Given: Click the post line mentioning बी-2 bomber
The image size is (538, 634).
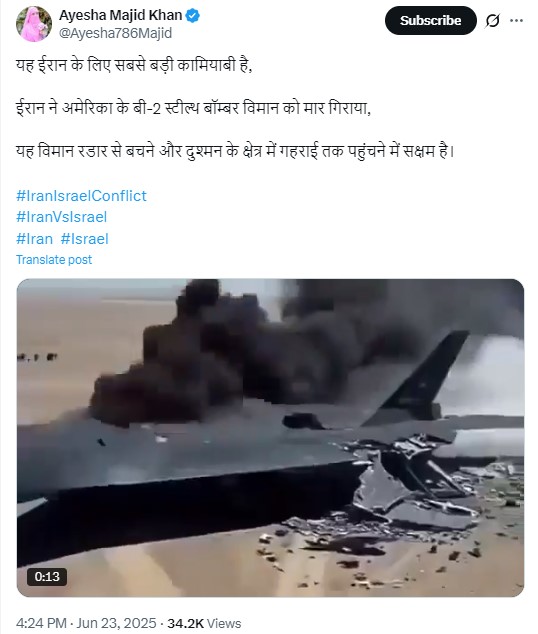Looking at the screenshot, I should tap(193, 108).
